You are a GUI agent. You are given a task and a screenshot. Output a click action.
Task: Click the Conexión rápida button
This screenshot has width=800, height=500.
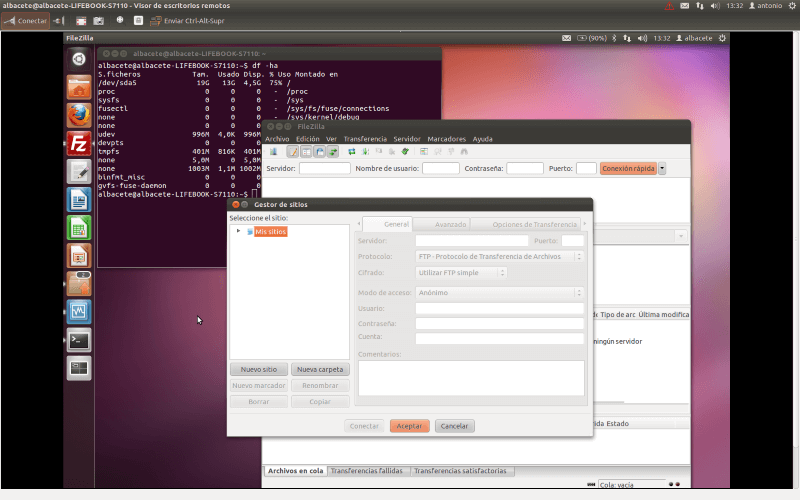(628, 168)
